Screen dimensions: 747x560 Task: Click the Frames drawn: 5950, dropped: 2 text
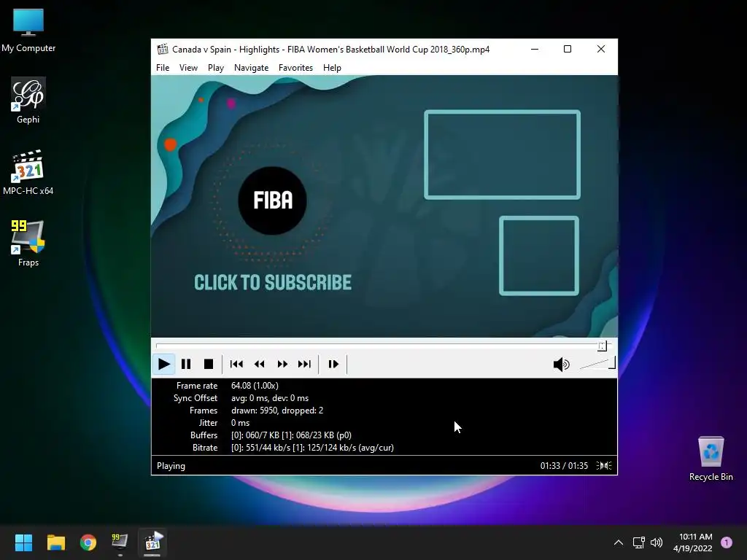point(277,411)
